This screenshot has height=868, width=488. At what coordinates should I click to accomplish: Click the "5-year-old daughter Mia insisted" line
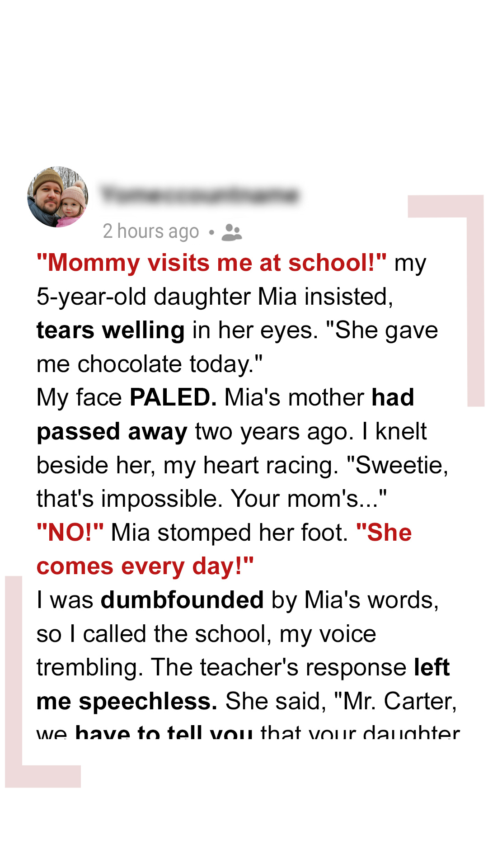[x=215, y=297]
